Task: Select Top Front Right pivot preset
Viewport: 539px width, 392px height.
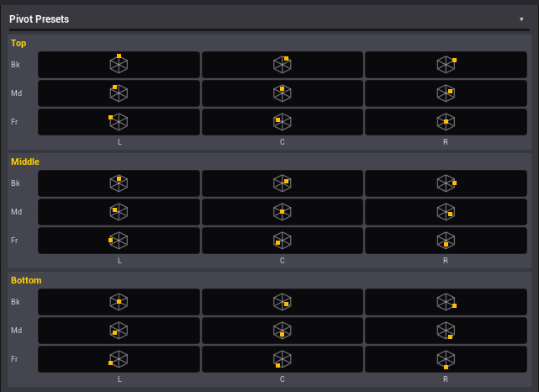Action: click(446, 122)
